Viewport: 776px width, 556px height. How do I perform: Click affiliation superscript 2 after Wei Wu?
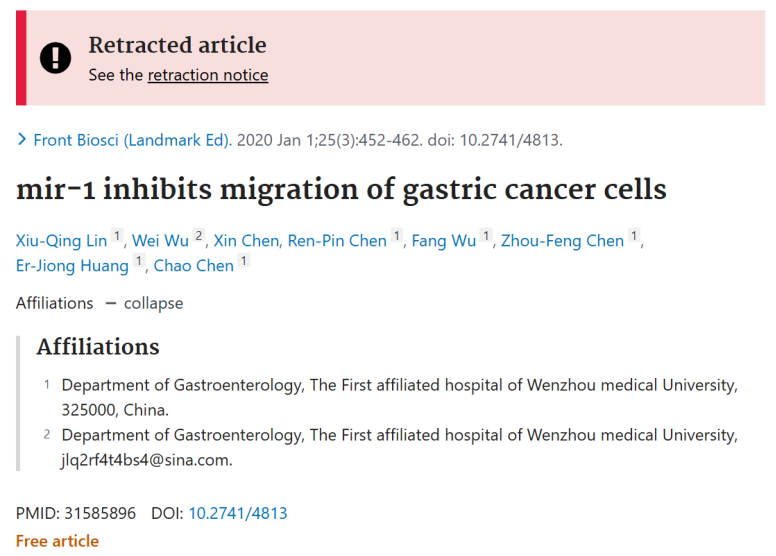click(198, 235)
